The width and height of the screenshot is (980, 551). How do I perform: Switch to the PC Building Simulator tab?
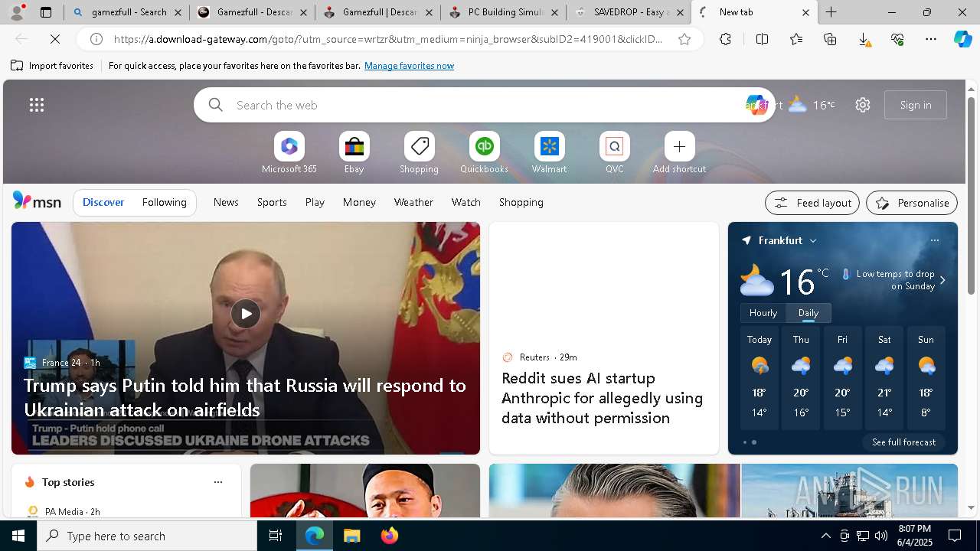[x=504, y=12]
